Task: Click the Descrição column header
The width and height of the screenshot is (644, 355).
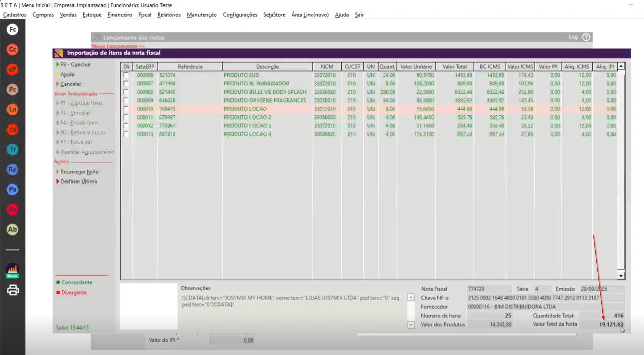Action: point(267,67)
